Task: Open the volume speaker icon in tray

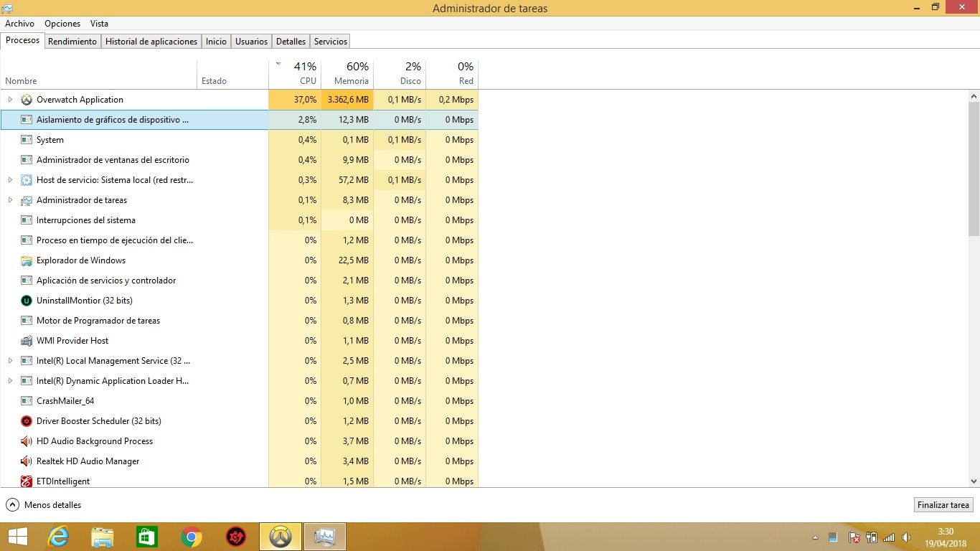Action: tap(905, 537)
